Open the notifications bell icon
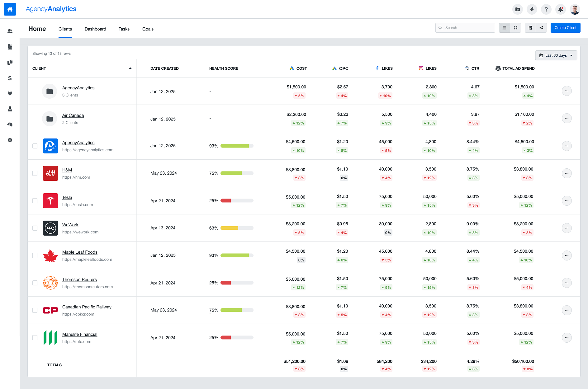This screenshot has height=389, width=588. point(561,9)
